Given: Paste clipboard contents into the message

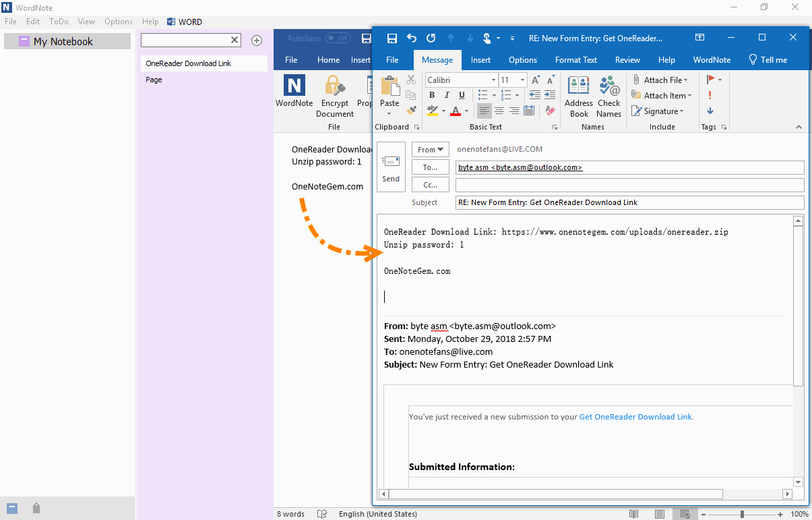Looking at the screenshot, I should point(389,90).
